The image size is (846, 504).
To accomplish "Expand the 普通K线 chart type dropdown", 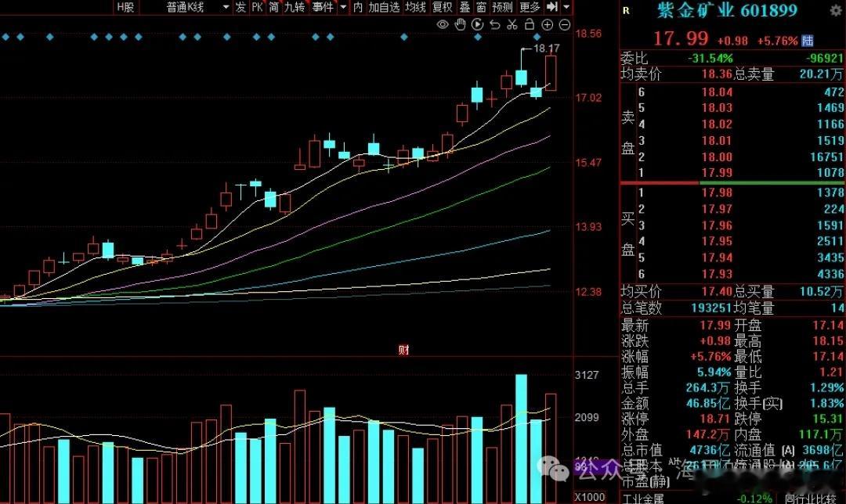I will tap(226, 7).
